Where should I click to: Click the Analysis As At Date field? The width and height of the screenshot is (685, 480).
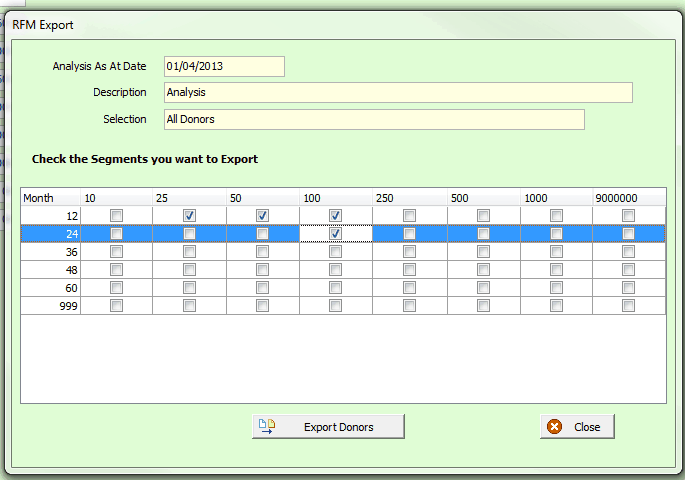pyautogui.click(x=224, y=67)
